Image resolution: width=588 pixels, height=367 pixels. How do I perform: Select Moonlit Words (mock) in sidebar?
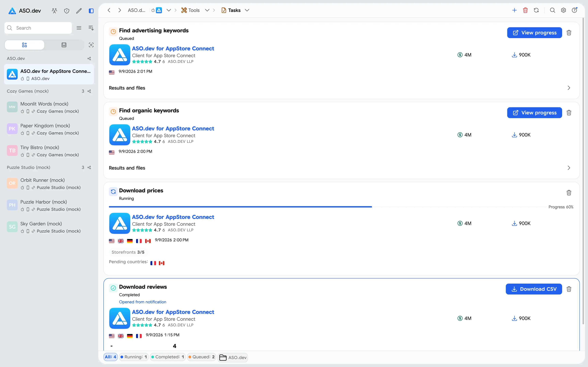click(x=49, y=107)
